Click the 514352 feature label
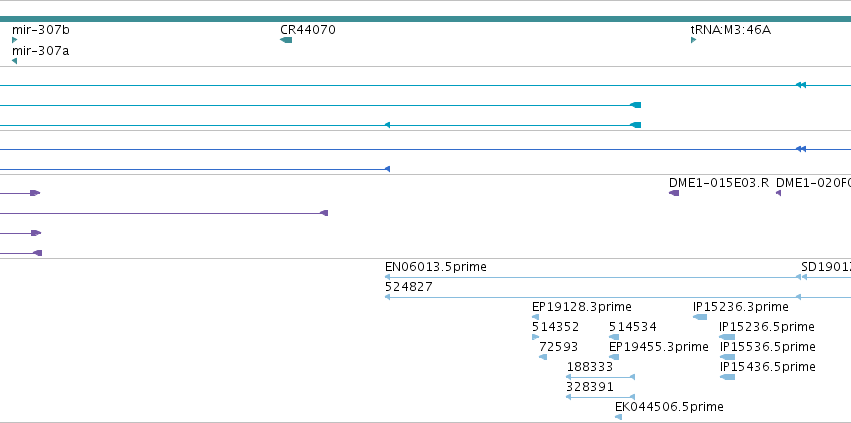Viewport: 851px width, 423px height. 555,327
